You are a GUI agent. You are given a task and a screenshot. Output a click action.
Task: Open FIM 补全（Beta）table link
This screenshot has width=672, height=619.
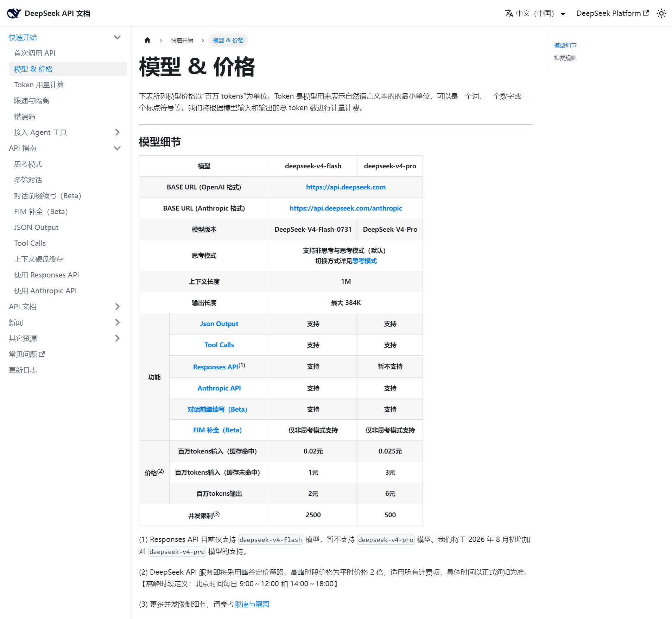pos(217,430)
